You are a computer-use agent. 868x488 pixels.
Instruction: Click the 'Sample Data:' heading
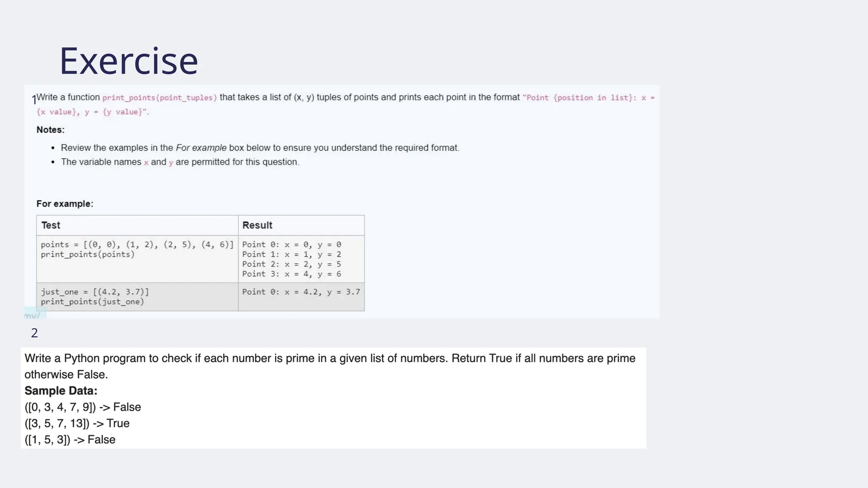coord(61,391)
